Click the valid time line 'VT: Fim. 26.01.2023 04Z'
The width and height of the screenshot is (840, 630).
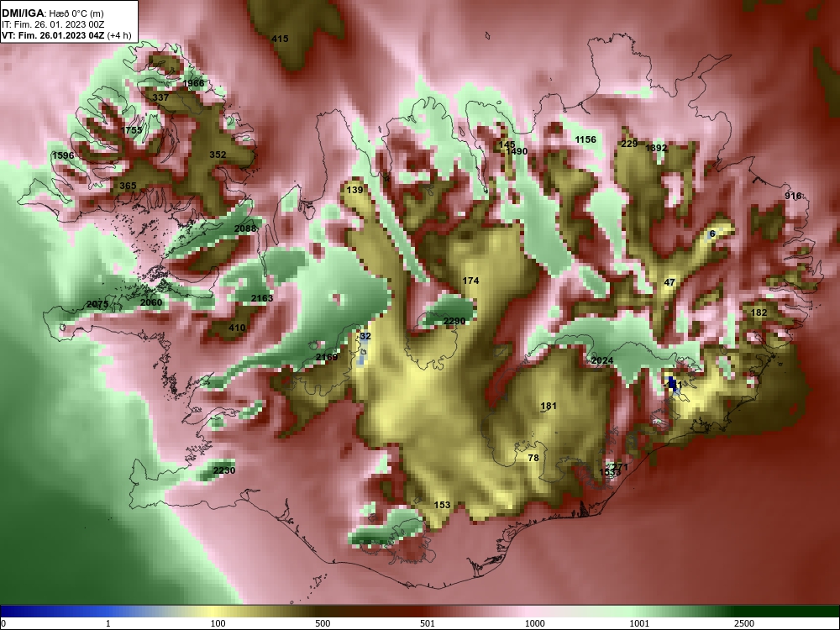click(54, 36)
